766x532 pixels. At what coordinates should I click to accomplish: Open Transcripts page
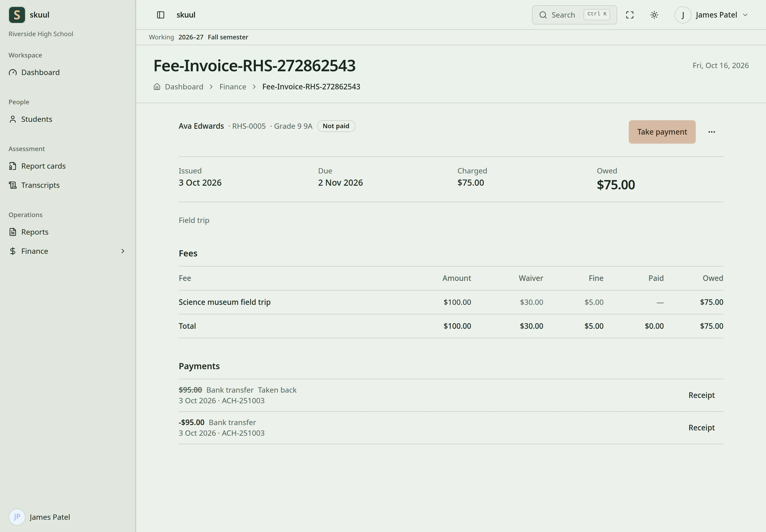pos(40,185)
